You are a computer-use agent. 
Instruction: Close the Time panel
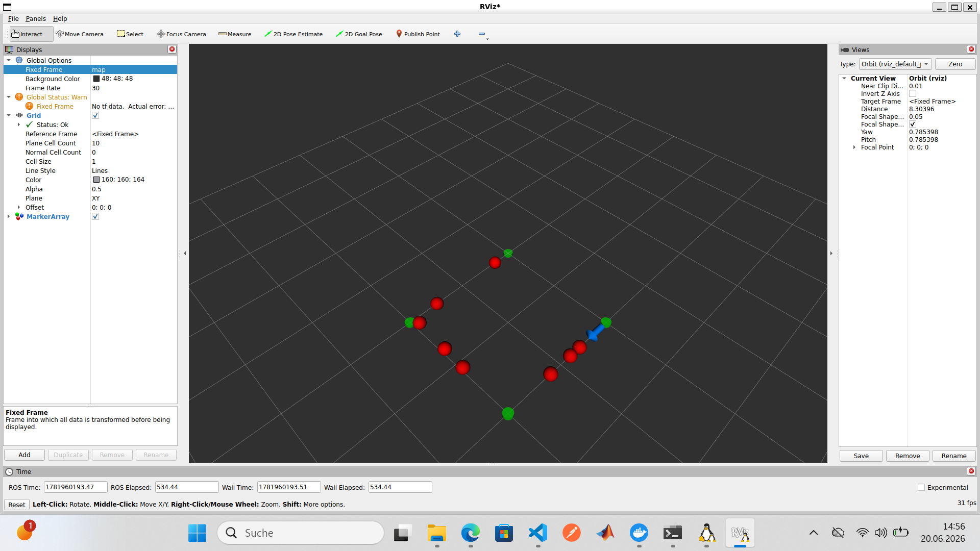pos(971,471)
